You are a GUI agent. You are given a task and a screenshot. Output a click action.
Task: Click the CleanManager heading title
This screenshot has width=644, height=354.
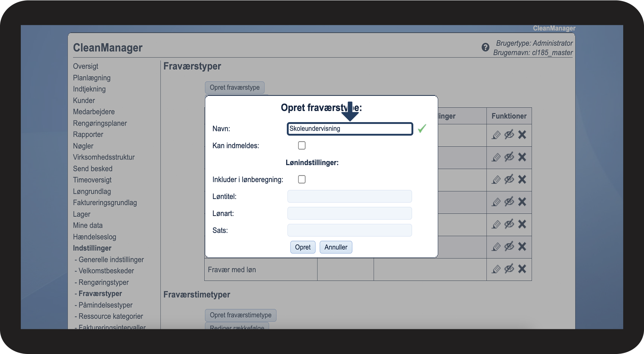pyautogui.click(x=108, y=47)
